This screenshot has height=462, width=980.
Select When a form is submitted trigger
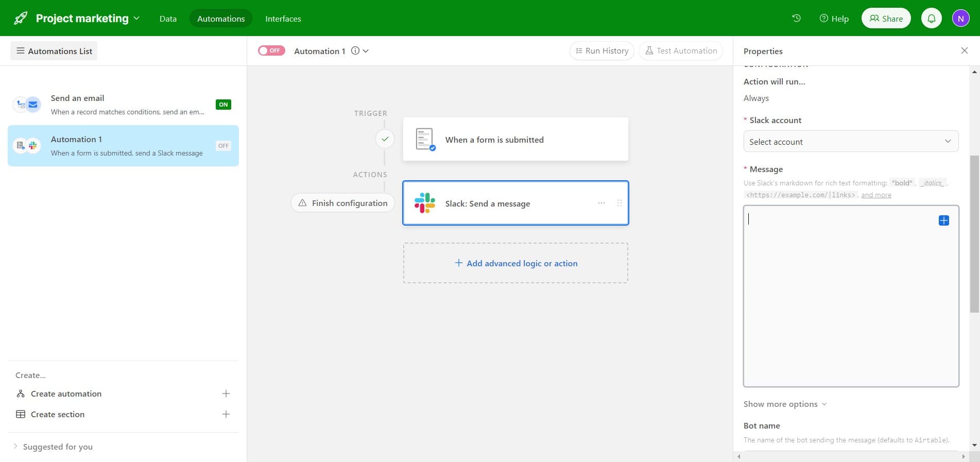(x=515, y=139)
